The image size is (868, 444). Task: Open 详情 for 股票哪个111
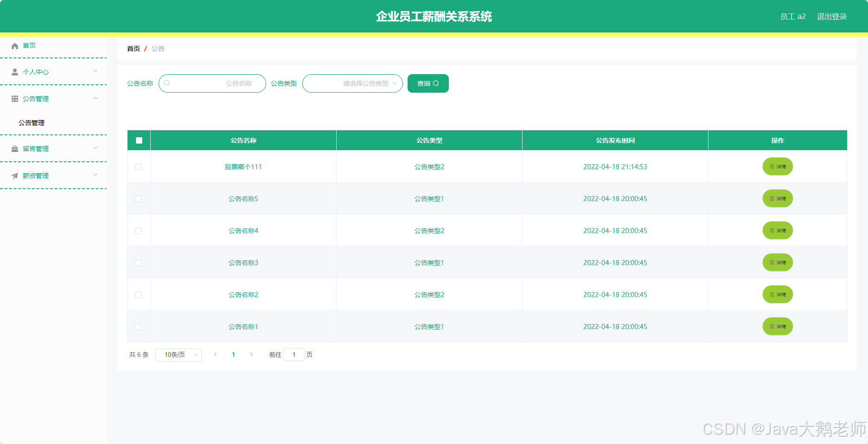(778, 167)
